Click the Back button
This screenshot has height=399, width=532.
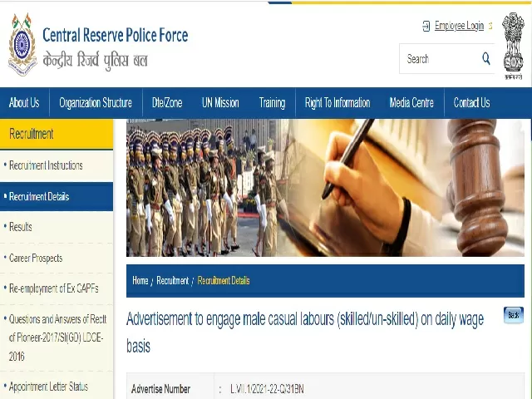coord(514,315)
